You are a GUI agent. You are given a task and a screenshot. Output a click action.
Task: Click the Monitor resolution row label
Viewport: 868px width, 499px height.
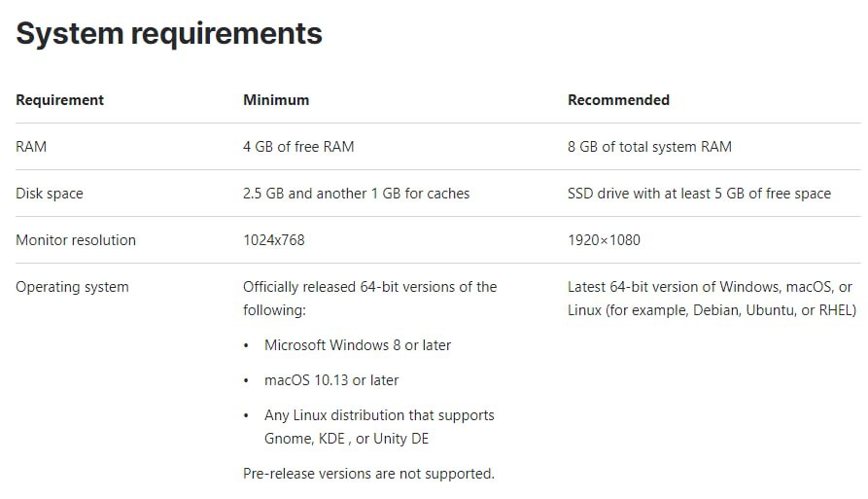point(76,240)
